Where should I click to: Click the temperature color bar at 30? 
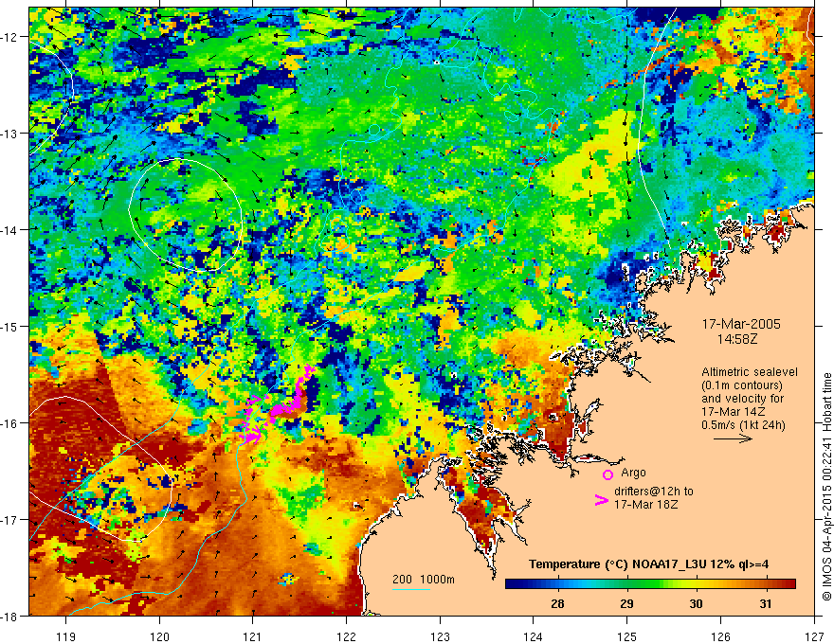(697, 584)
